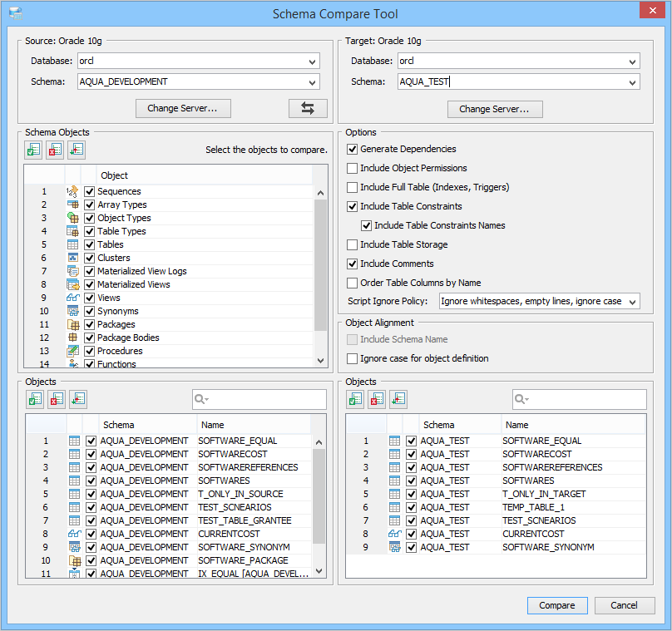This screenshot has height=631, width=672.
Task: Click Schema column header in target Objects
Action: (460, 425)
